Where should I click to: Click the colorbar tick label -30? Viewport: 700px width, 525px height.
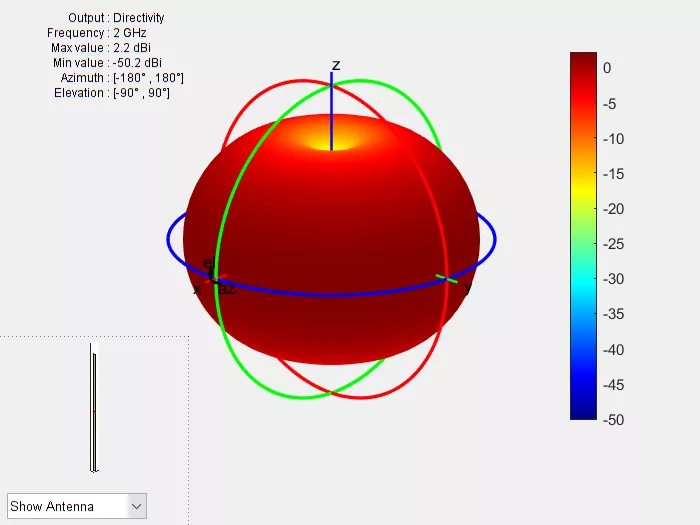tap(613, 279)
